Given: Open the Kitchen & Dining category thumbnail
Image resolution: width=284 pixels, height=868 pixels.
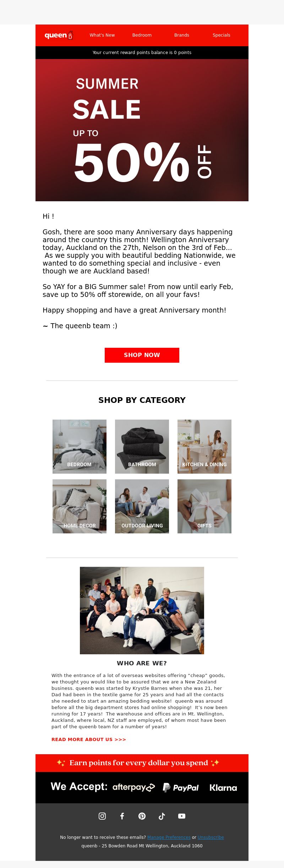Looking at the screenshot, I should (204, 447).
